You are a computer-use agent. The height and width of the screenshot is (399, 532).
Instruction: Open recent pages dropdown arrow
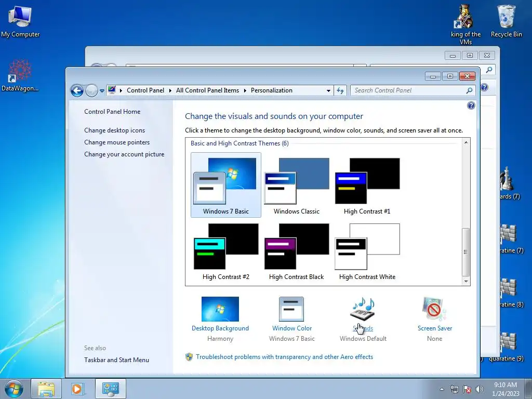tap(102, 91)
